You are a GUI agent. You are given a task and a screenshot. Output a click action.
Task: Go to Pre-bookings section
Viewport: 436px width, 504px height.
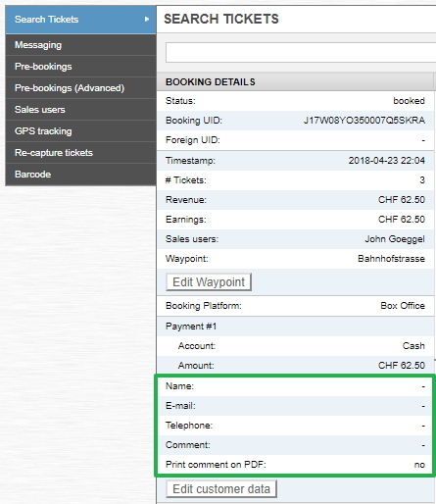point(80,67)
